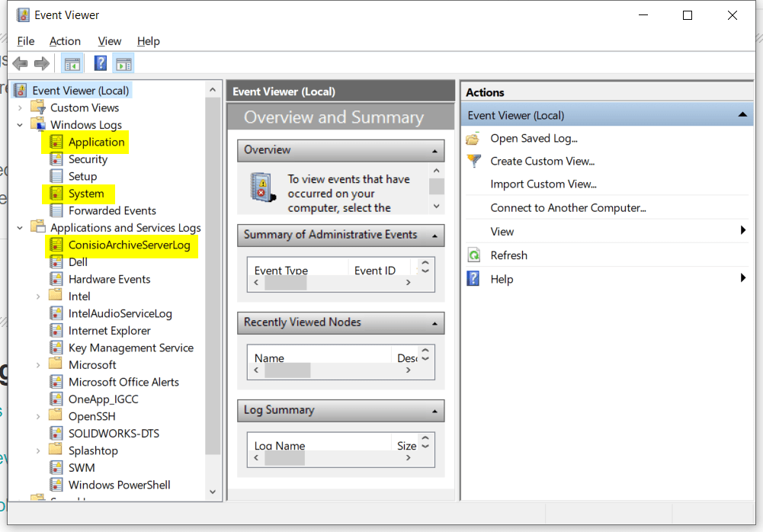
Task: Expand the Intel folder node
Action: click(38, 296)
